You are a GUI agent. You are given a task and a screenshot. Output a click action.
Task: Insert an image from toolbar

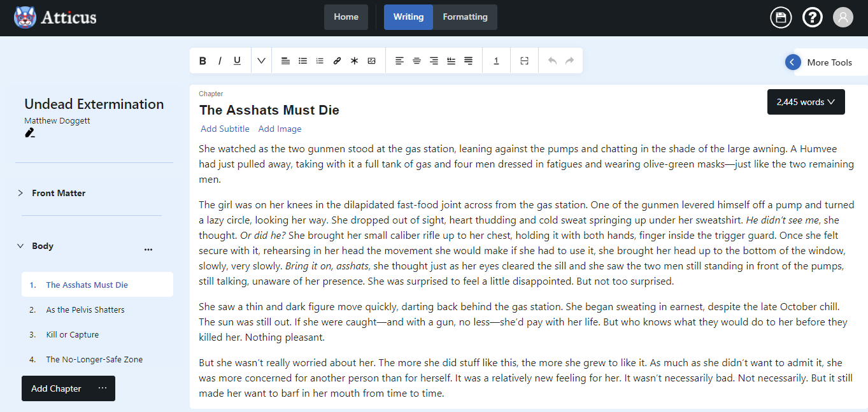371,61
